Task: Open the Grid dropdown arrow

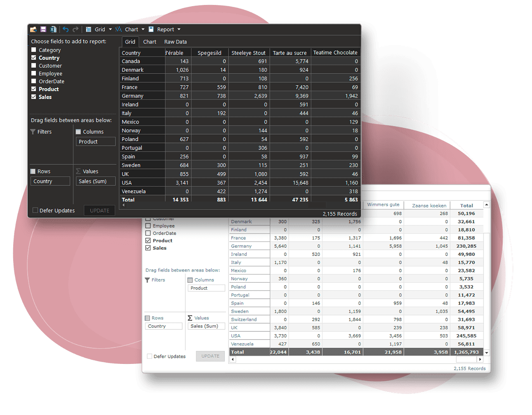Action: tap(110, 29)
